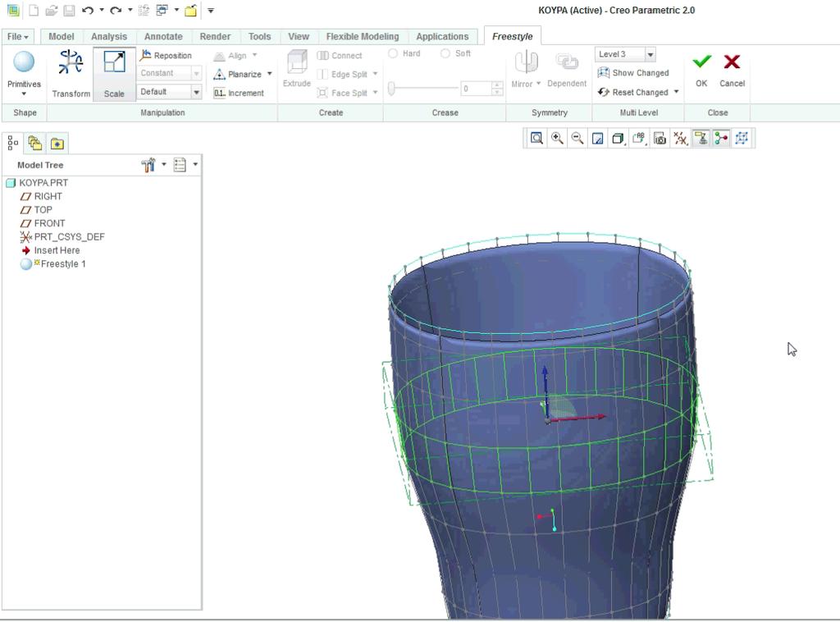
Task: Open the Model Tree settings hammer menu
Action: [x=148, y=165]
